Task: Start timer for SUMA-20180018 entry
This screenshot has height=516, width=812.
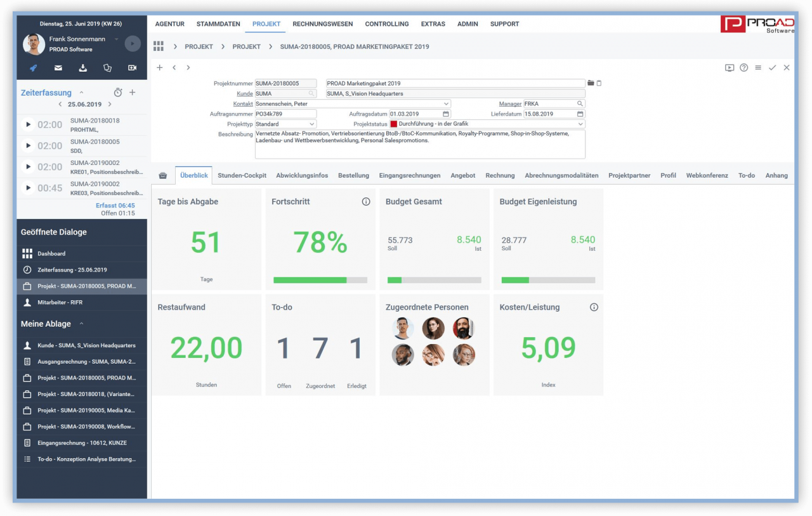Action: tap(27, 124)
